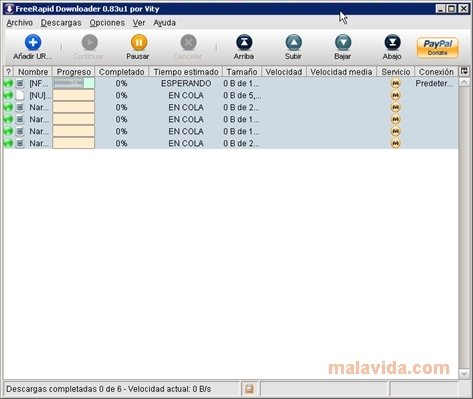Select the download named [NF...
Viewport: 473px width, 399px height.
click(x=39, y=83)
